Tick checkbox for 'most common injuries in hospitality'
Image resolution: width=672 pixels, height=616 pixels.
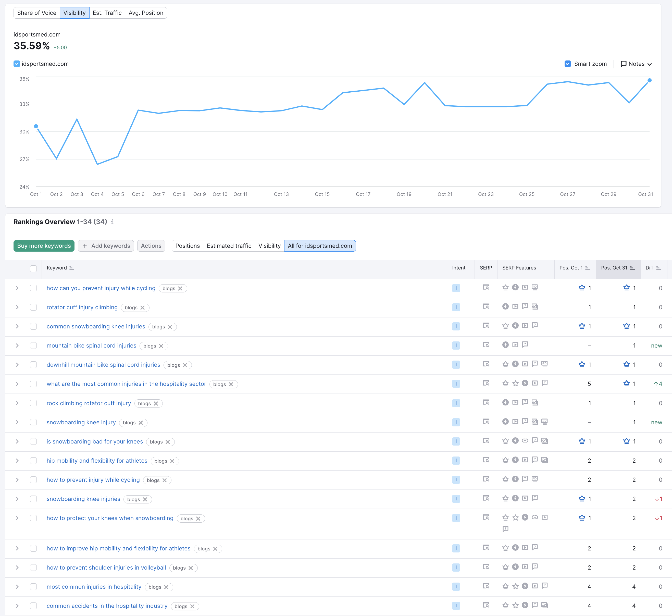coord(33,586)
